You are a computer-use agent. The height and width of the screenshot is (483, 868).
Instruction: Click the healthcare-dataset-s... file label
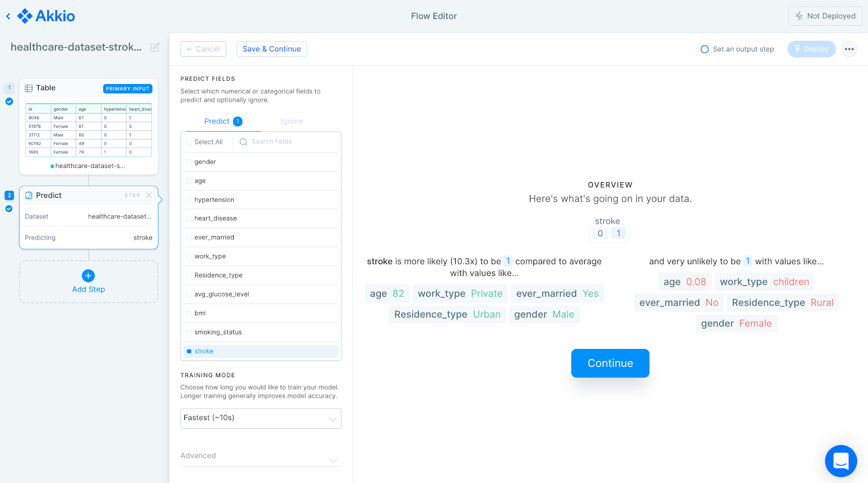coord(90,166)
